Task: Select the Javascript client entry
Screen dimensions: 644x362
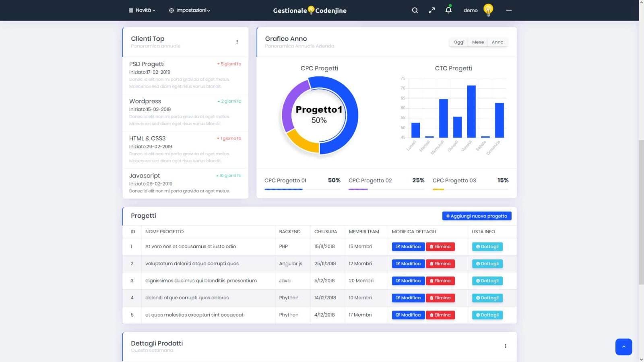Action: pyautogui.click(x=185, y=183)
